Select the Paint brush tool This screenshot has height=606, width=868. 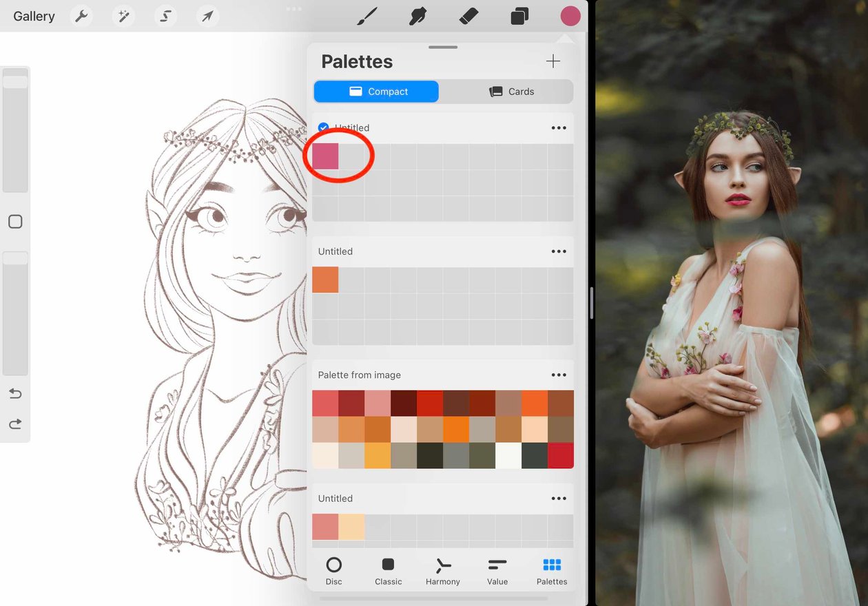click(367, 16)
